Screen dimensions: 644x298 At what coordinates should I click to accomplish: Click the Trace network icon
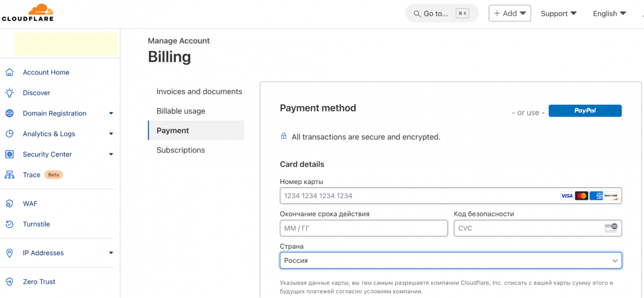click(x=10, y=175)
